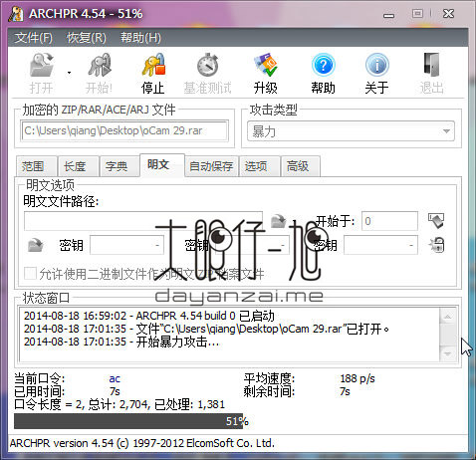Click the third 密钥 key field
The width and height of the screenshot is (476, 460).
click(x=380, y=245)
